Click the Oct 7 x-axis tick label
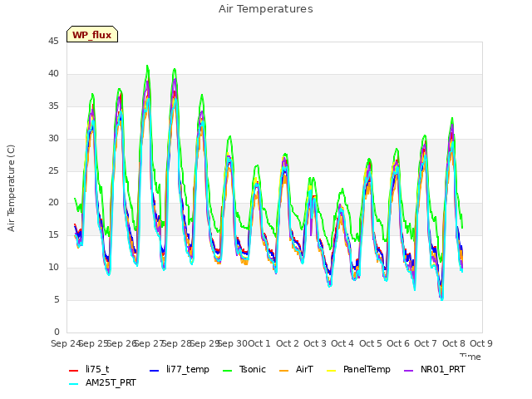The image size is (532, 399). coord(426,343)
